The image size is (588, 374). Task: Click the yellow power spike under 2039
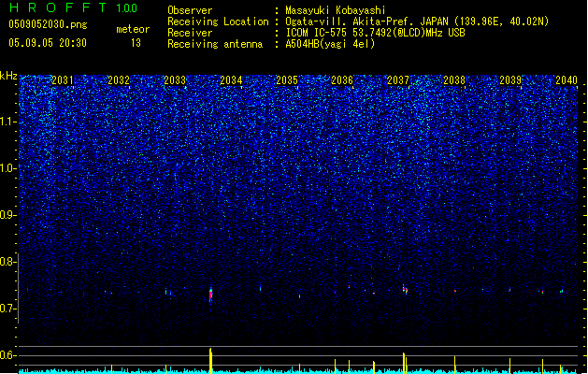click(x=509, y=366)
